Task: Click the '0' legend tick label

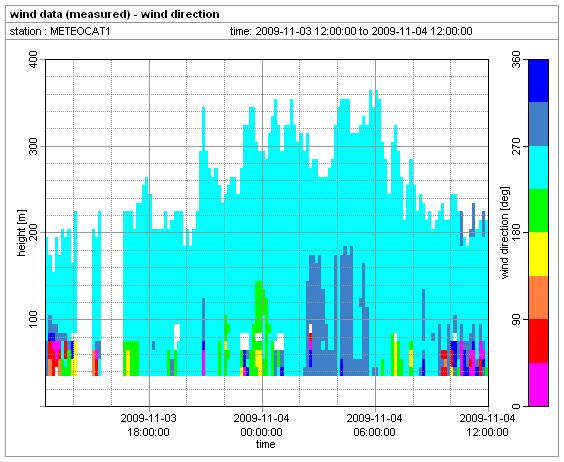Action: (x=517, y=406)
